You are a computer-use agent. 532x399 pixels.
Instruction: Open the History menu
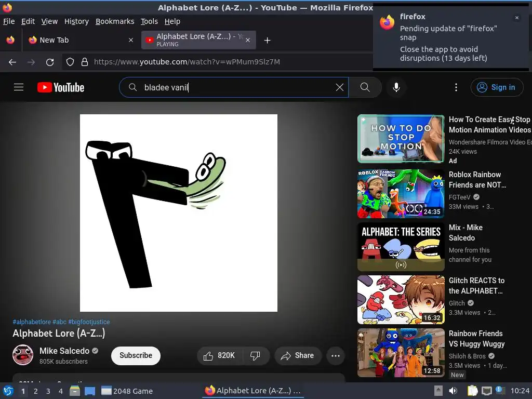click(76, 21)
